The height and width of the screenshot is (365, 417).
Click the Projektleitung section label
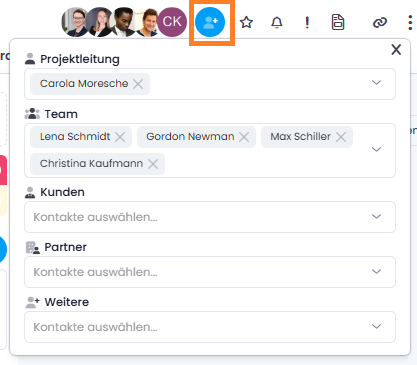(80, 59)
